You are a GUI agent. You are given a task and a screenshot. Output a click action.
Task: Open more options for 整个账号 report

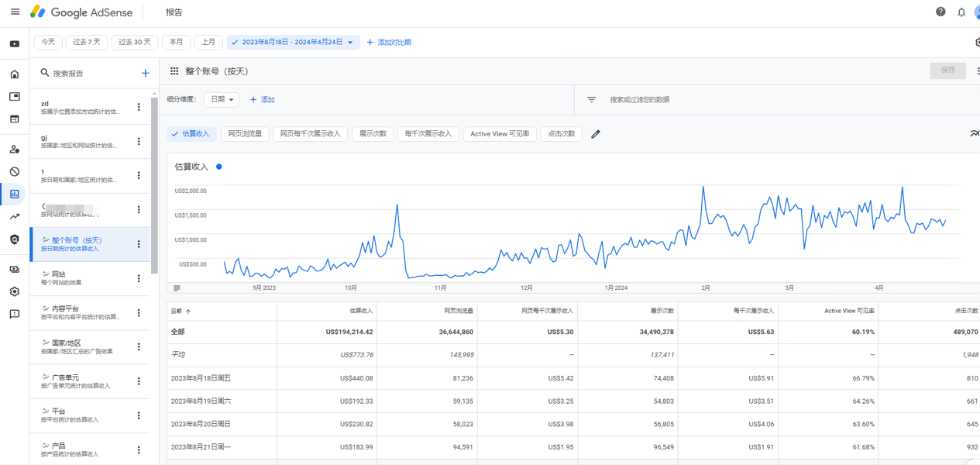(x=139, y=244)
